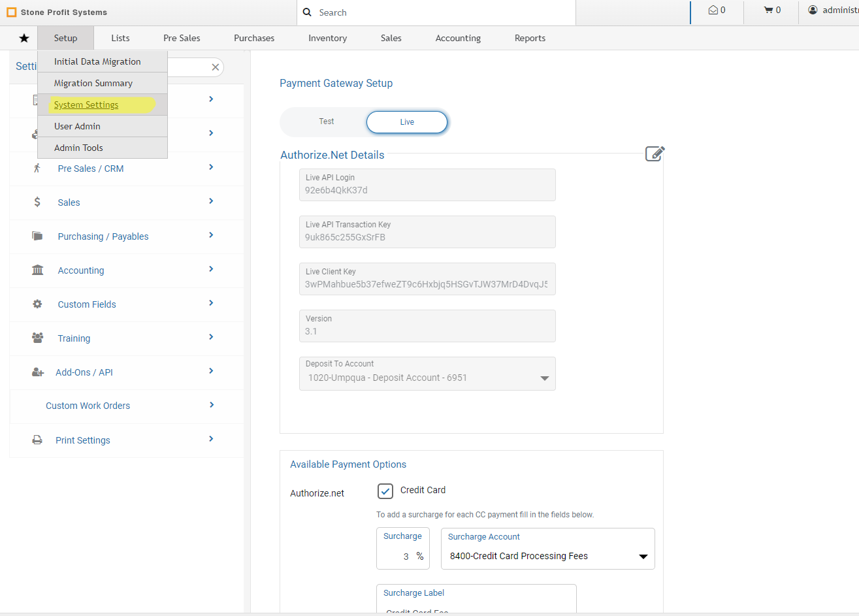The height and width of the screenshot is (616, 859).
Task: Expand the Custom Fields chevron
Action: (x=211, y=303)
